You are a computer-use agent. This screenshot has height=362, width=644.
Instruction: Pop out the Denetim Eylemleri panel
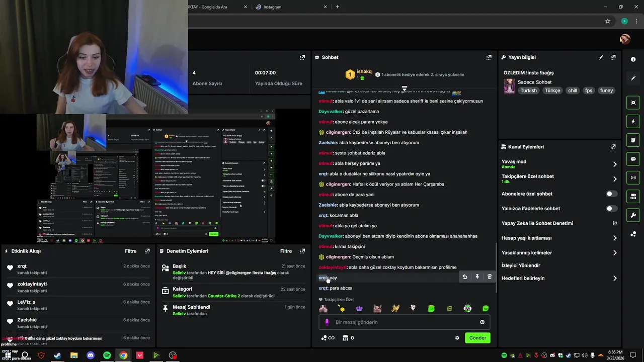[302, 251]
